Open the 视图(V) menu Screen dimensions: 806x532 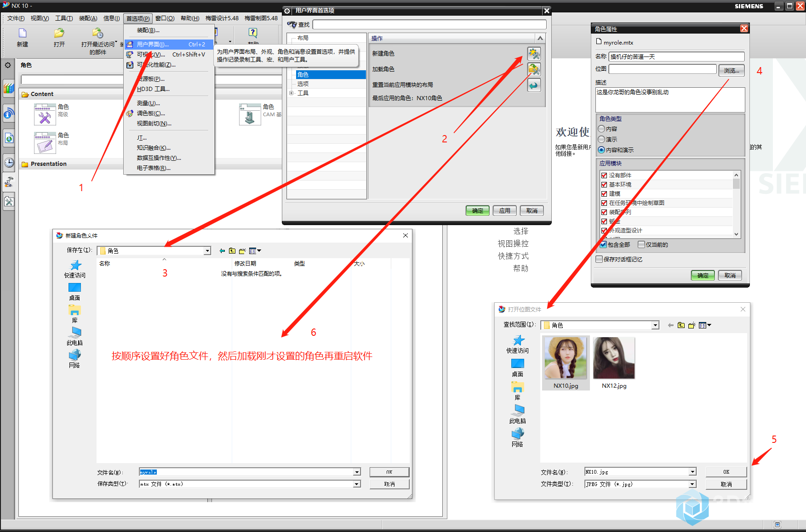[40, 18]
